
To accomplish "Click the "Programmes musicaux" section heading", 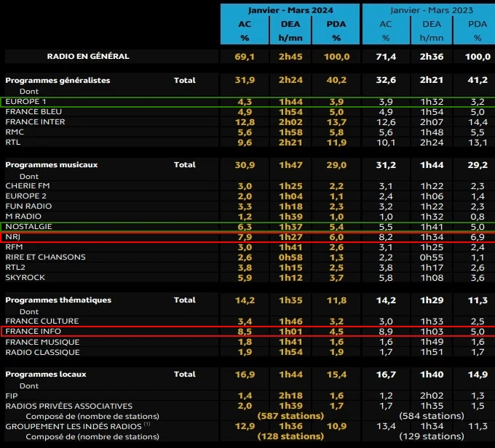I will click(x=51, y=165).
